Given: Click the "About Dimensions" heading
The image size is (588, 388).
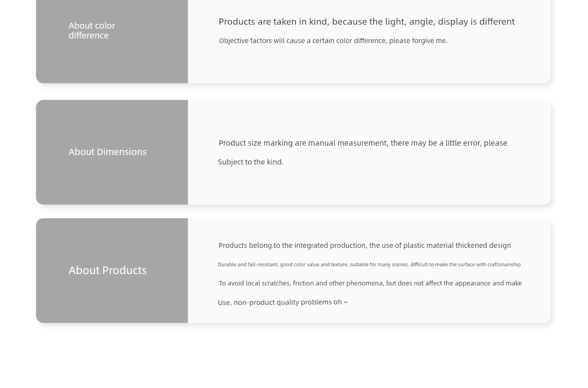Looking at the screenshot, I should 107,152.
